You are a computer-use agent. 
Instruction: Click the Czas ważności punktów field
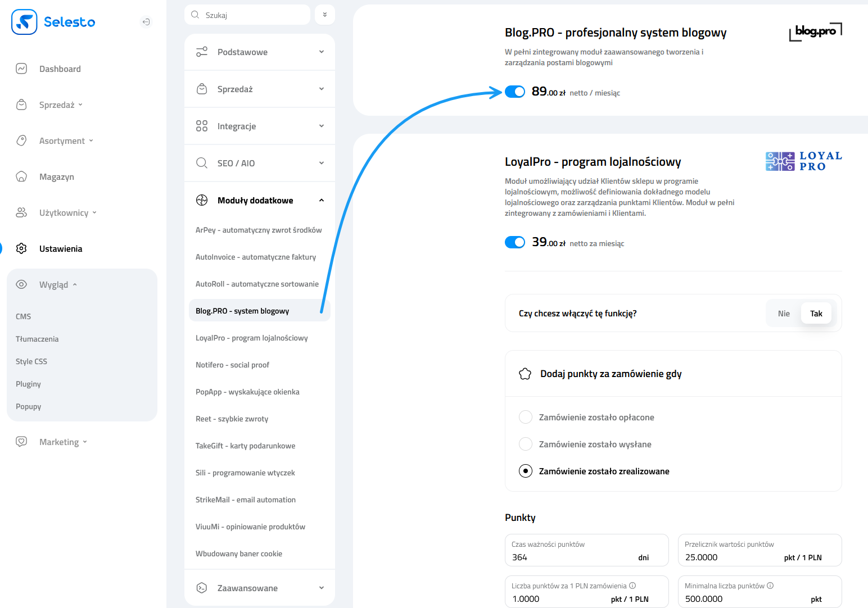coord(573,557)
